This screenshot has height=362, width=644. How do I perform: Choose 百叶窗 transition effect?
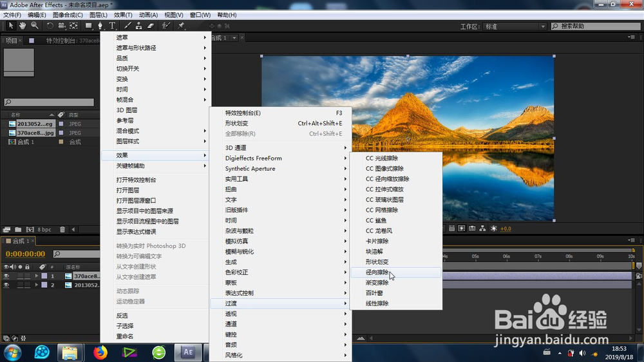point(396,293)
